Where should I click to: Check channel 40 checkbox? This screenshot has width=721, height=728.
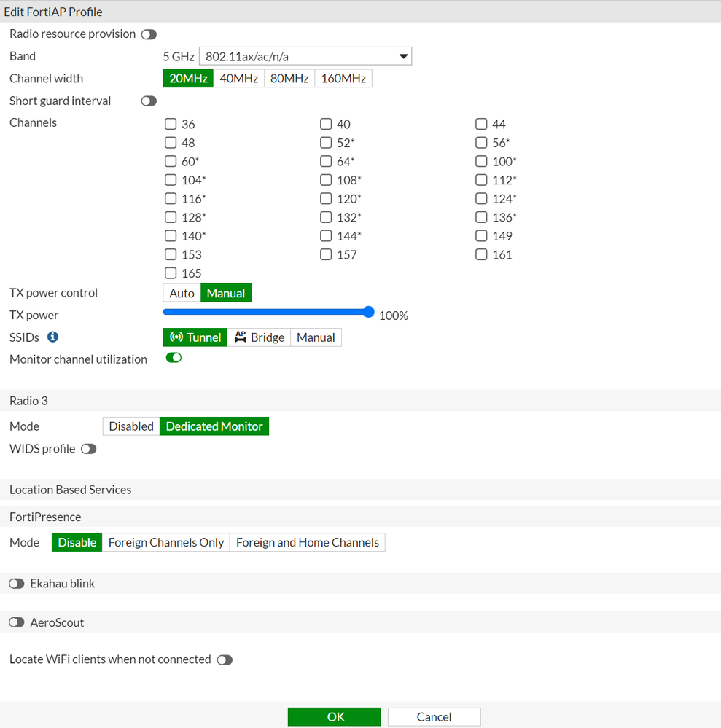tap(326, 124)
